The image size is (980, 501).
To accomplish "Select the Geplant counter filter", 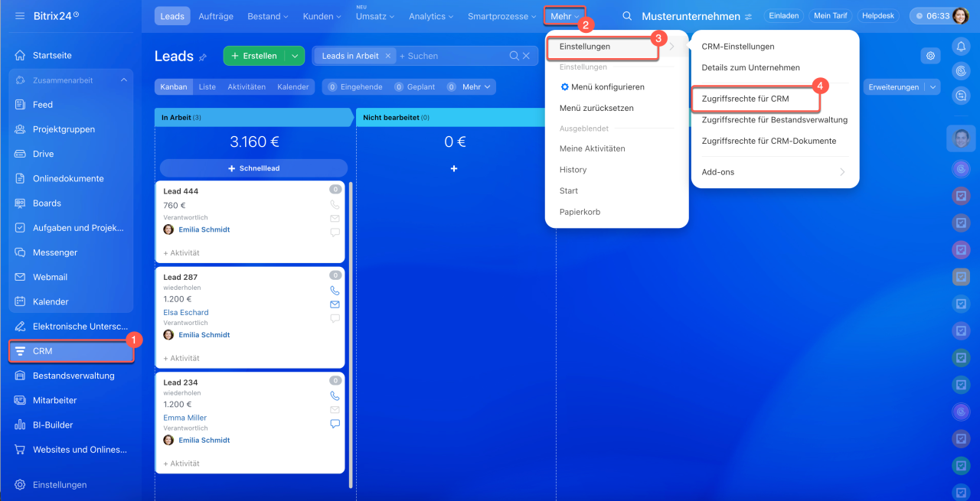I will click(414, 87).
